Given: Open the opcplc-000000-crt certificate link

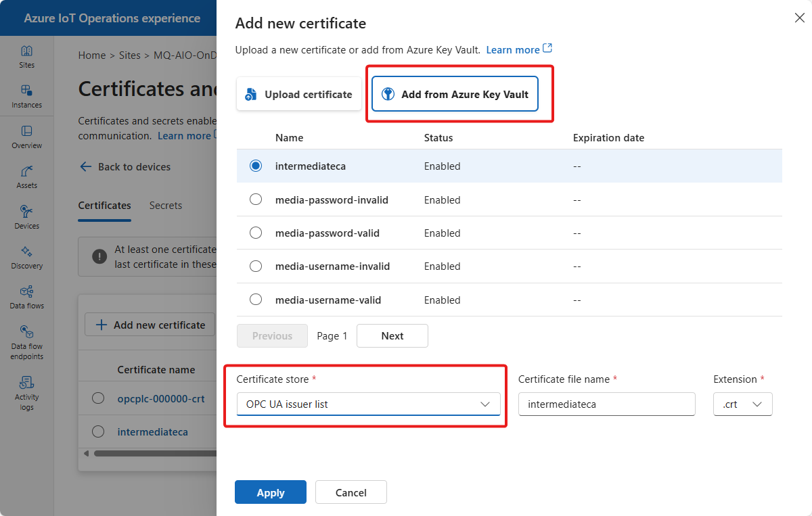Looking at the screenshot, I should [x=161, y=399].
